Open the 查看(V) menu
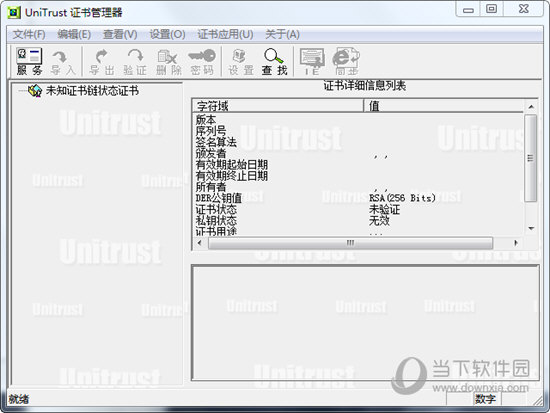 (120, 34)
